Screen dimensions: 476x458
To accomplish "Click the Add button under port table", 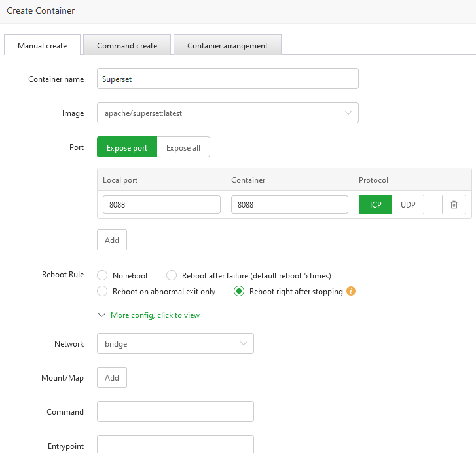I will point(112,240).
